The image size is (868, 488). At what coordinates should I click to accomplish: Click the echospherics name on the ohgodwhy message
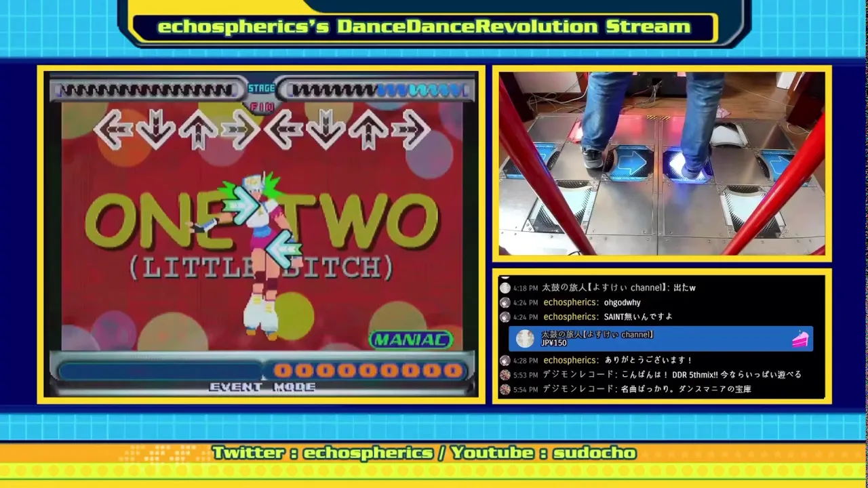tap(571, 302)
